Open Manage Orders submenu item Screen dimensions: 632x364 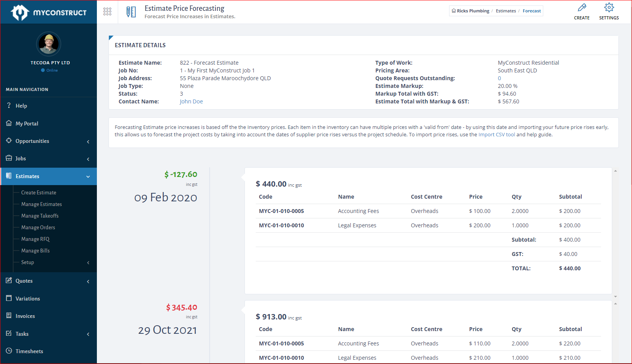(38, 227)
